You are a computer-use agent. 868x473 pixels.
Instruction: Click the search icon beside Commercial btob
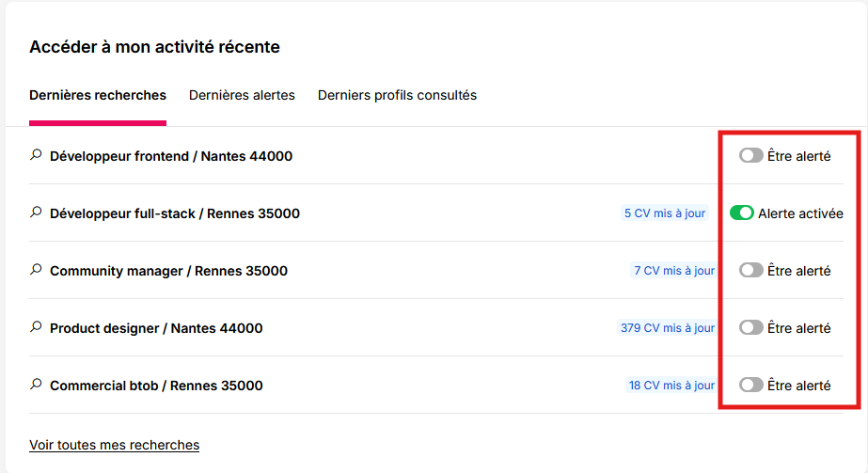[x=36, y=385]
